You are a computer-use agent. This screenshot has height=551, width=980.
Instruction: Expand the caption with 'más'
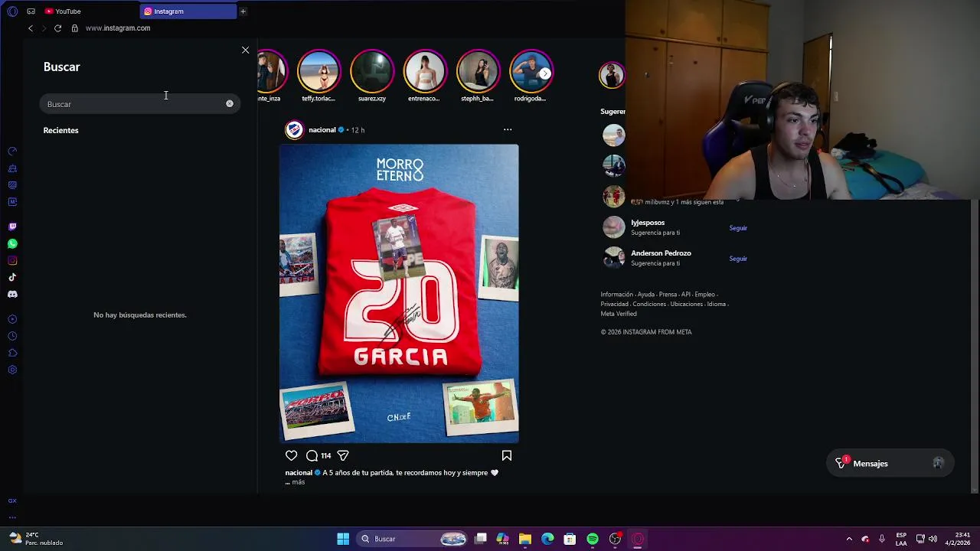pos(298,482)
